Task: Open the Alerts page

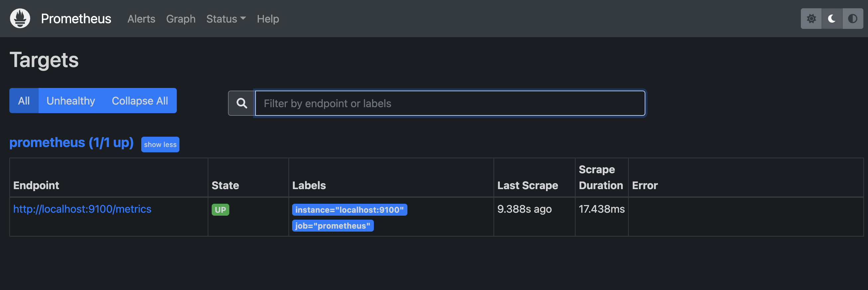Action: 141,19
